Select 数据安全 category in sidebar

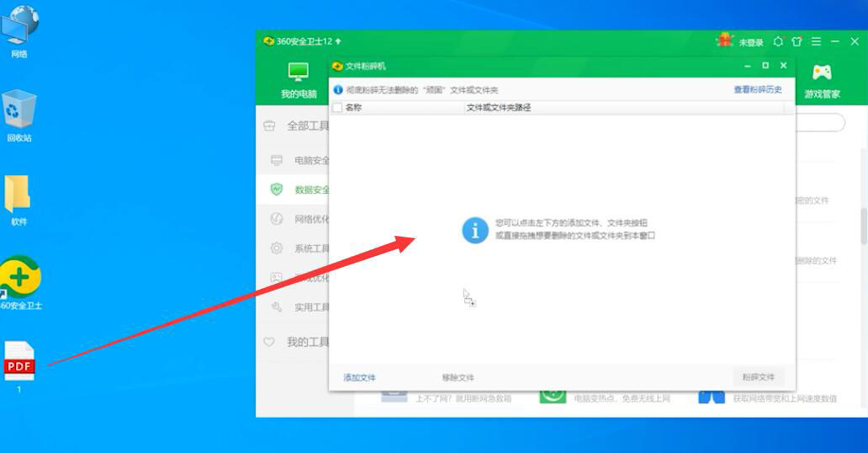point(312,189)
